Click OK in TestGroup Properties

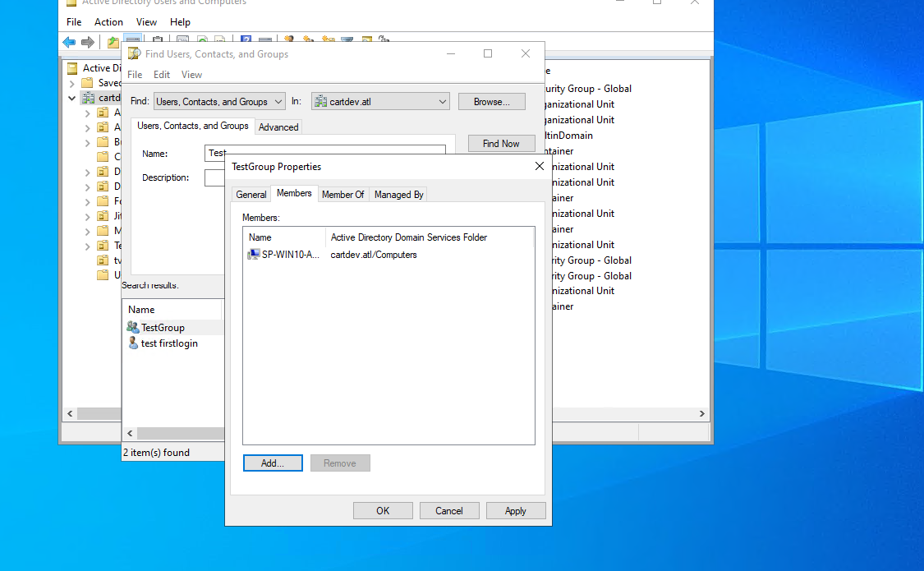tap(383, 511)
